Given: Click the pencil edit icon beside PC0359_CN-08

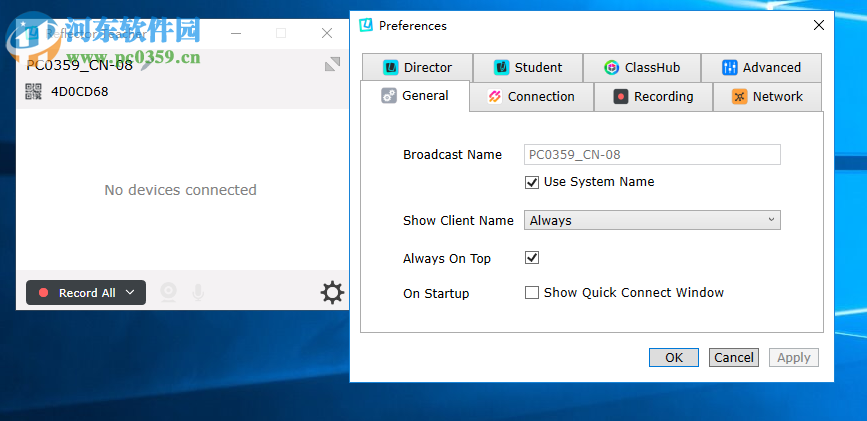Looking at the screenshot, I should [146, 65].
